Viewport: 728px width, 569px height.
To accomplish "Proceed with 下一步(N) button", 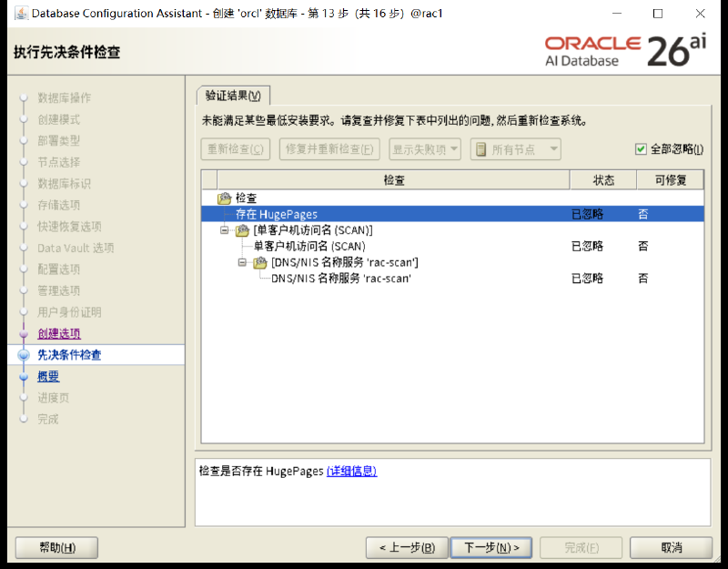I will [x=491, y=548].
